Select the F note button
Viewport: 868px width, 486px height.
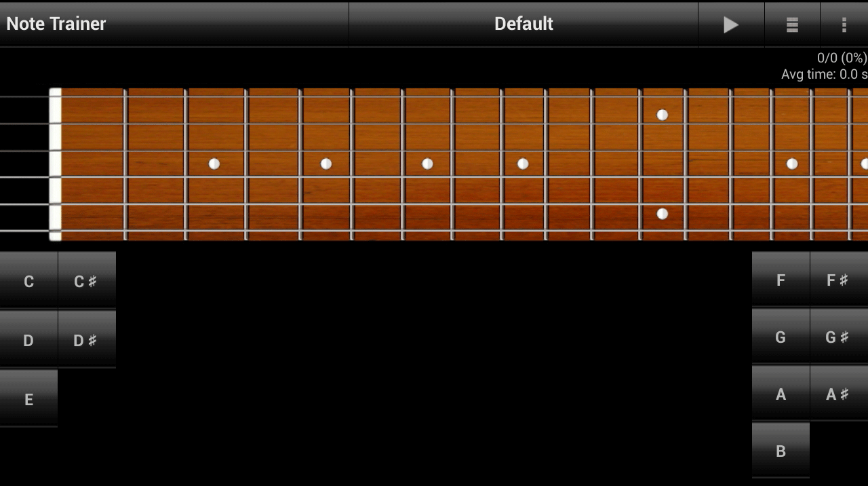tap(781, 280)
